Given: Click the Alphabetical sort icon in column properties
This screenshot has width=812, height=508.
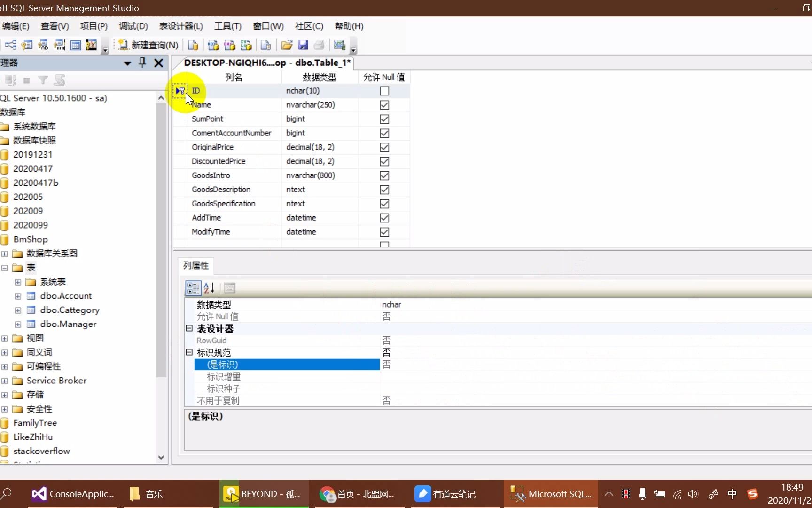Looking at the screenshot, I should 209,288.
